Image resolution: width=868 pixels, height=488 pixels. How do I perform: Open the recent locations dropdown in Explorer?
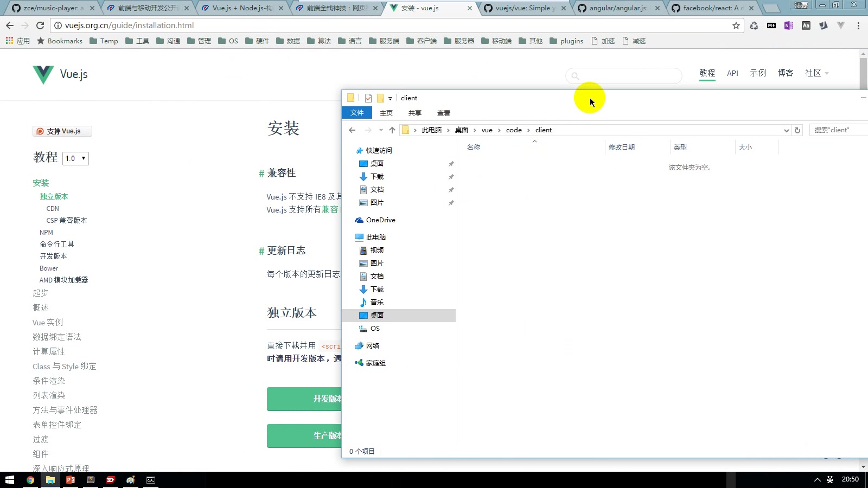point(381,130)
